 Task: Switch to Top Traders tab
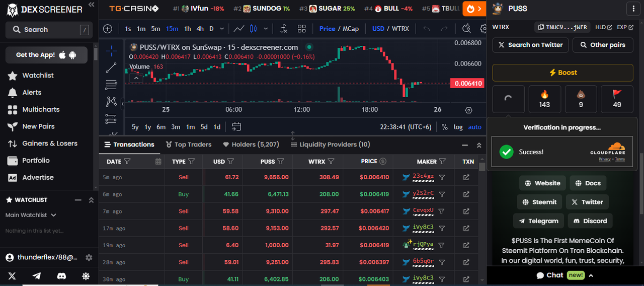pyautogui.click(x=189, y=145)
